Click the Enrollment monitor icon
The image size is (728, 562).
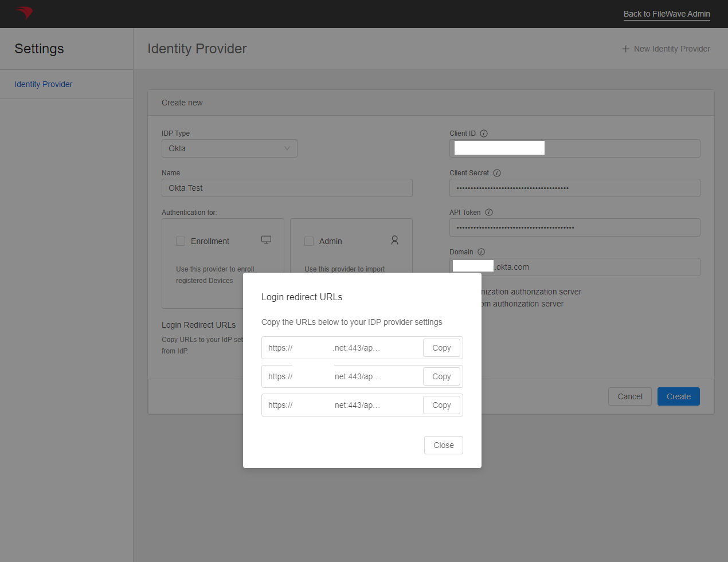click(x=267, y=240)
